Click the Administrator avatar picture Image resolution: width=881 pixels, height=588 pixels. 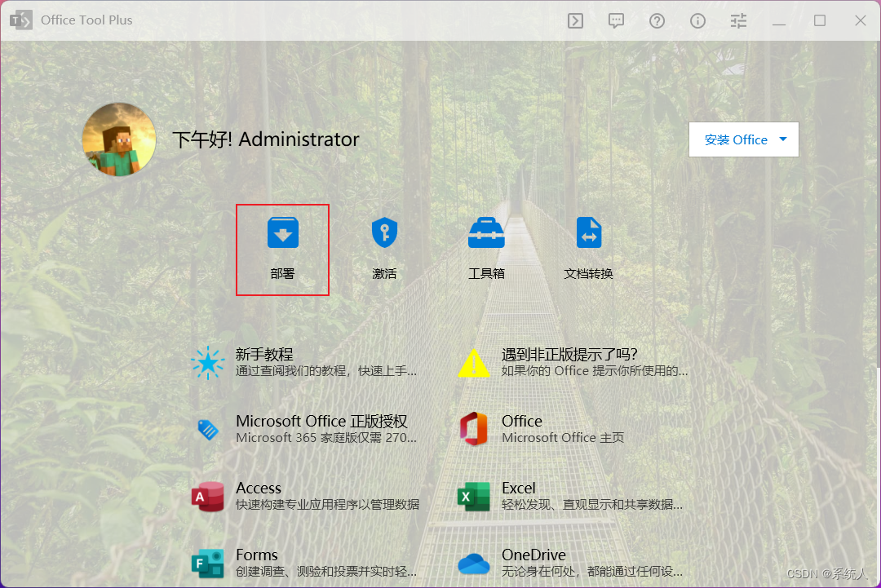coord(119,139)
